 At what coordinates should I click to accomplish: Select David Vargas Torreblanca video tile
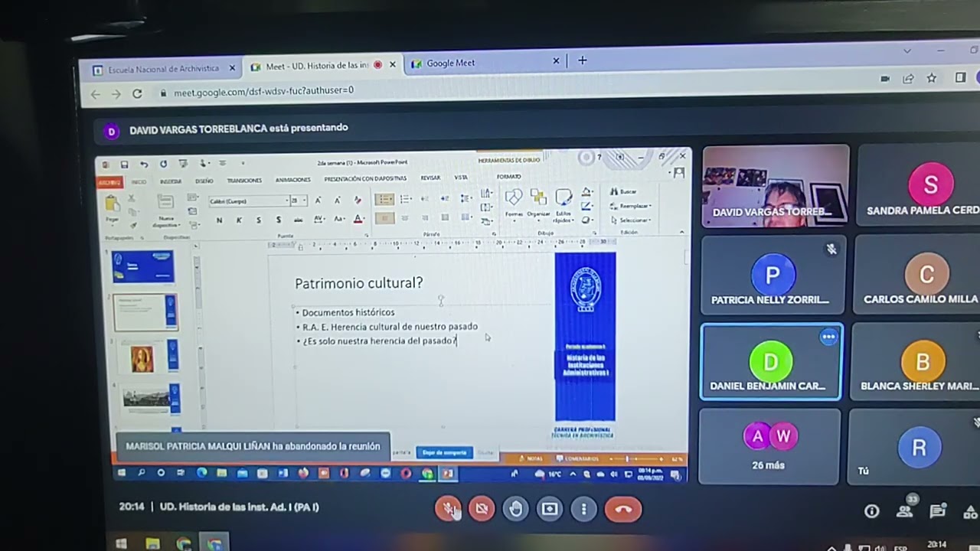(x=776, y=186)
